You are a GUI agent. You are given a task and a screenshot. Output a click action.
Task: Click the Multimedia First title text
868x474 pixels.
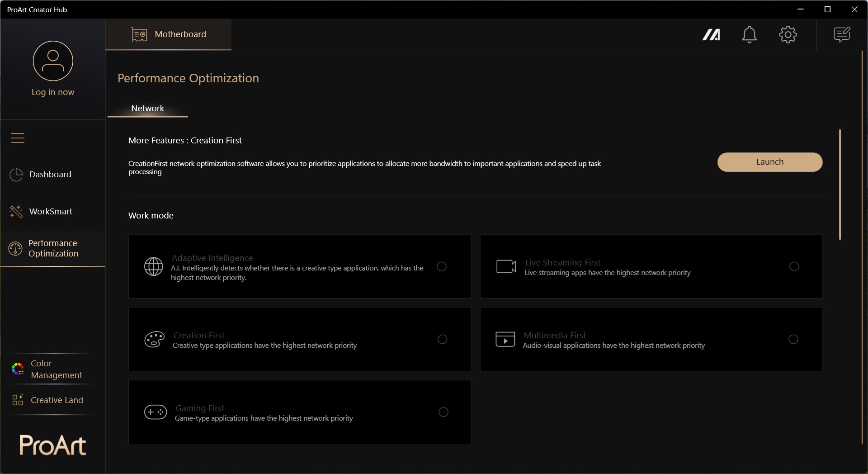pos(555,335)
